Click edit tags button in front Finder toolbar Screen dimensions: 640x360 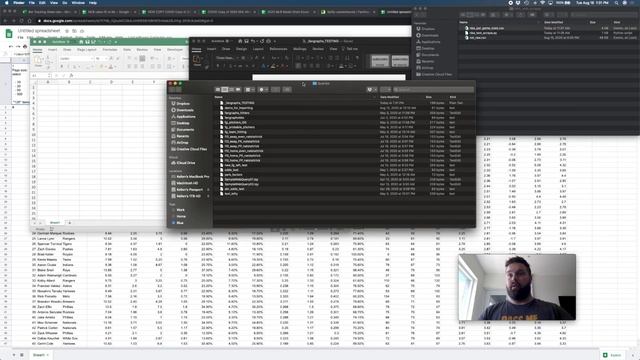(287, 89)
